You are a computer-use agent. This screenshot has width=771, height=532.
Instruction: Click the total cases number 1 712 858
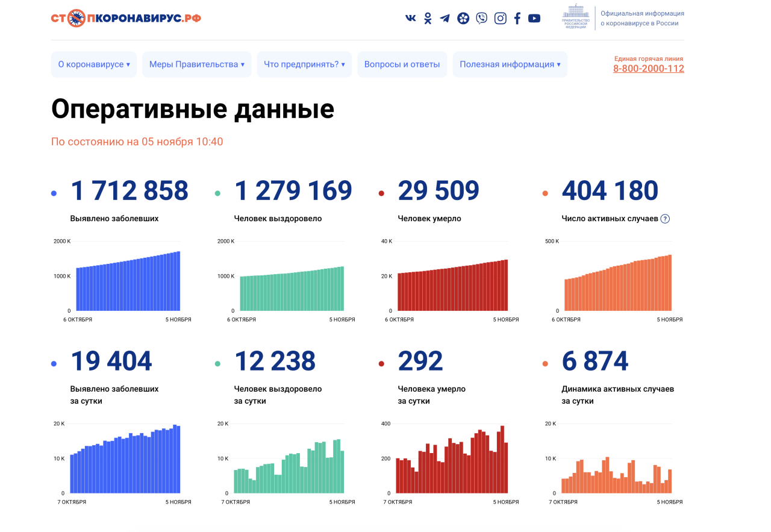pos(130,191)
